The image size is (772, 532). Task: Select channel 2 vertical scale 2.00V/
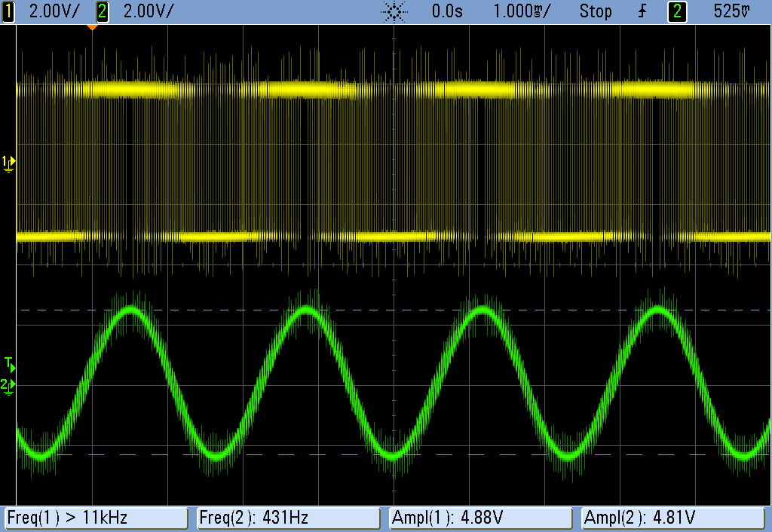tap(147, 11)
